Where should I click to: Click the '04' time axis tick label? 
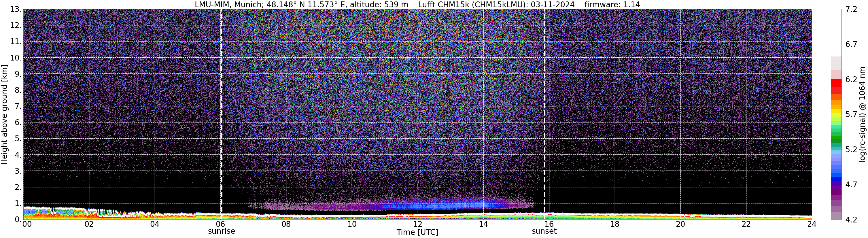(x=155, y=224)
